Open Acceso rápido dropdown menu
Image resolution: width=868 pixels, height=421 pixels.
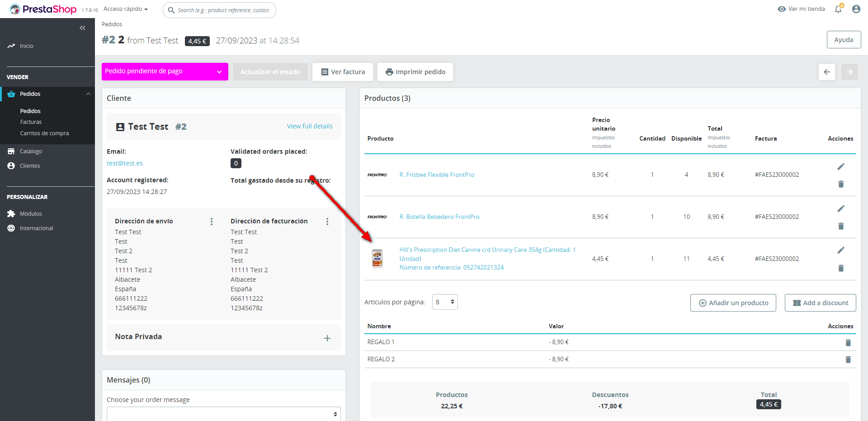click(x=126, y=9)
